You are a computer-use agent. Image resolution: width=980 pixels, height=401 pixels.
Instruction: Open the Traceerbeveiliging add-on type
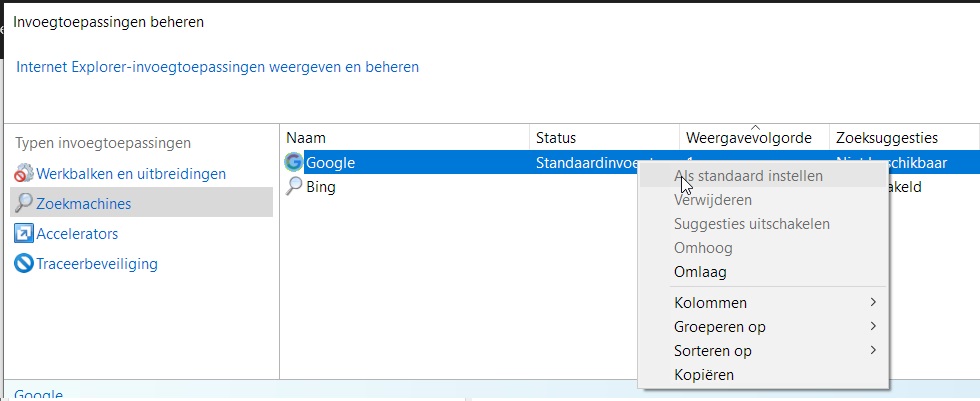[97, 264]
